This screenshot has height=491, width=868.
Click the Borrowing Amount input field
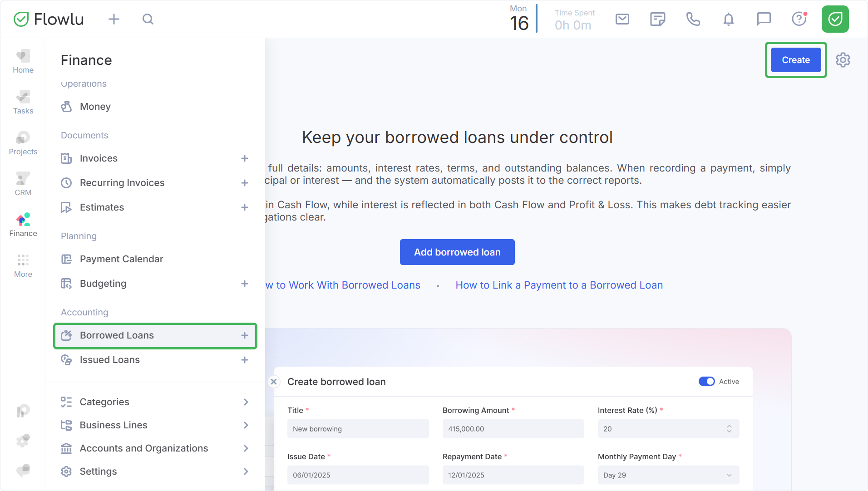pos(513,429)
